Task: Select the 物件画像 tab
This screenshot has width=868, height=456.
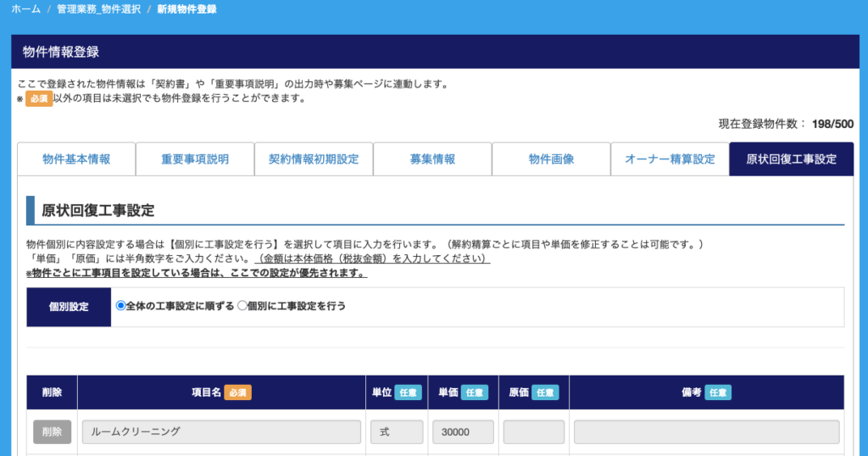Action: point(551,159)
